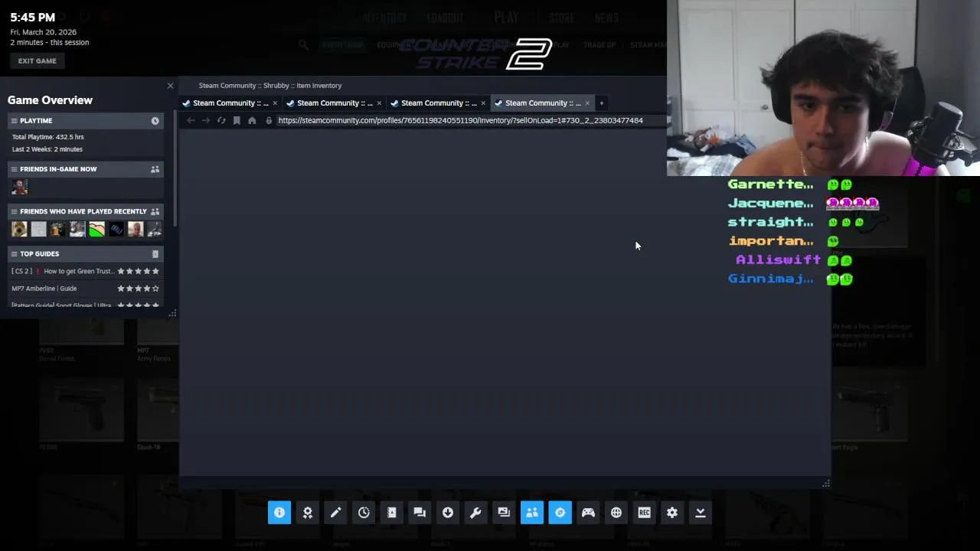Collapse toolbar with the down-arrow icon
This screenshot has width=980, height=551.
click(700, 513)
